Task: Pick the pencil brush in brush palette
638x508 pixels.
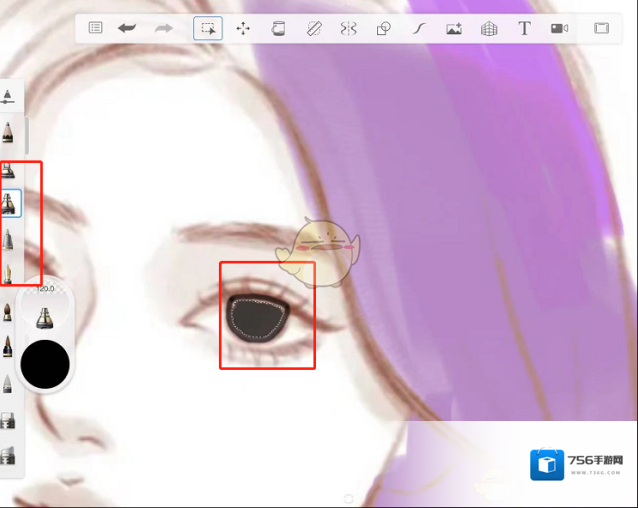Action: point(8,132)
